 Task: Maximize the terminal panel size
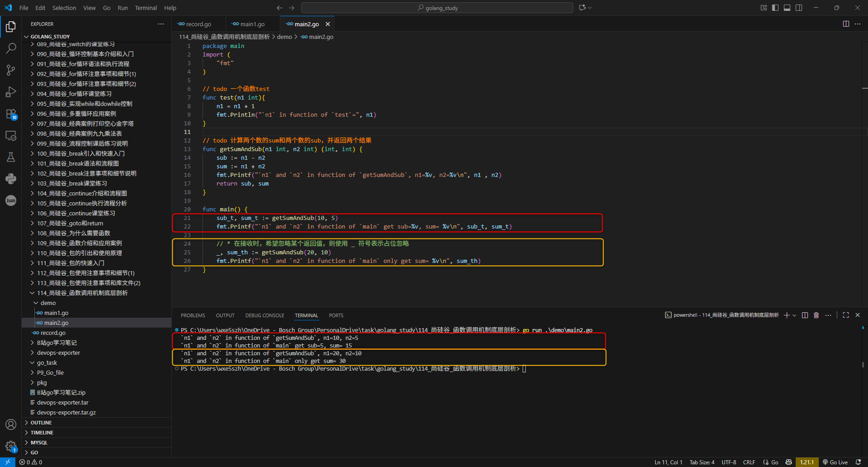[x=846, y=315]
